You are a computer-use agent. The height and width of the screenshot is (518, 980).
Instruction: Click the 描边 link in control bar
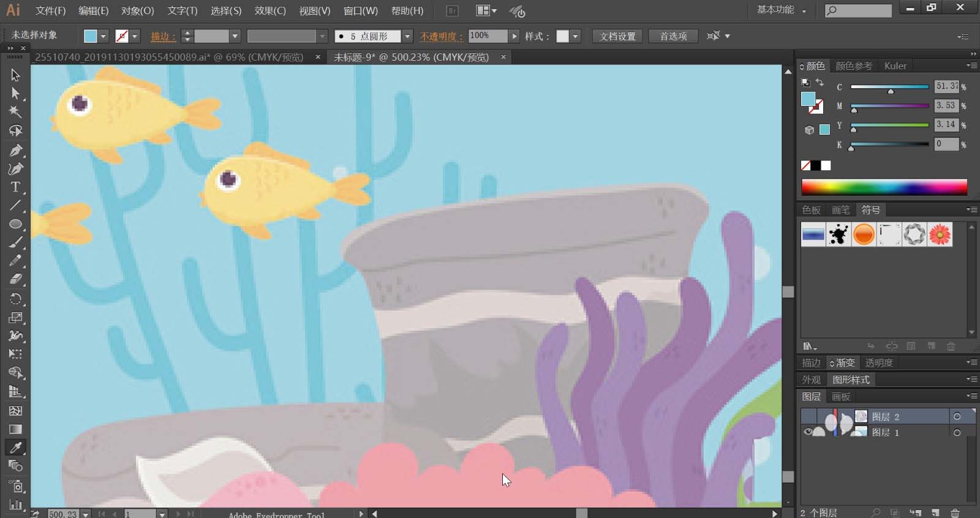[163, 36]
